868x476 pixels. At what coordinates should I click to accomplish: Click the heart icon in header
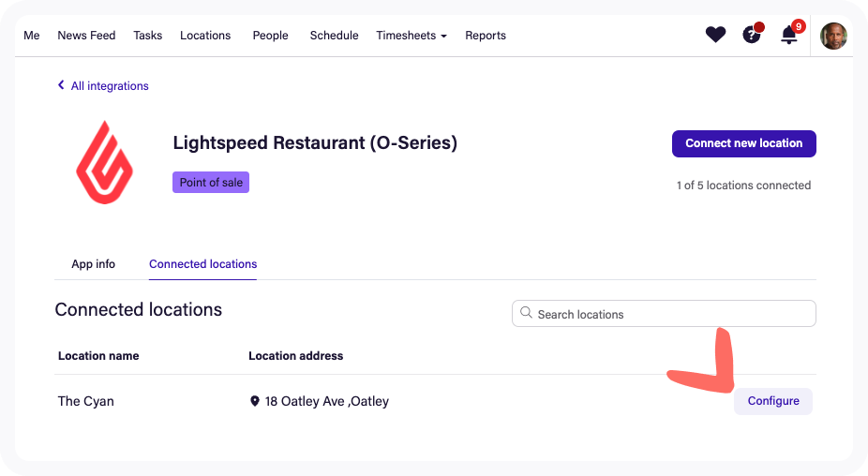coord(715,35)
